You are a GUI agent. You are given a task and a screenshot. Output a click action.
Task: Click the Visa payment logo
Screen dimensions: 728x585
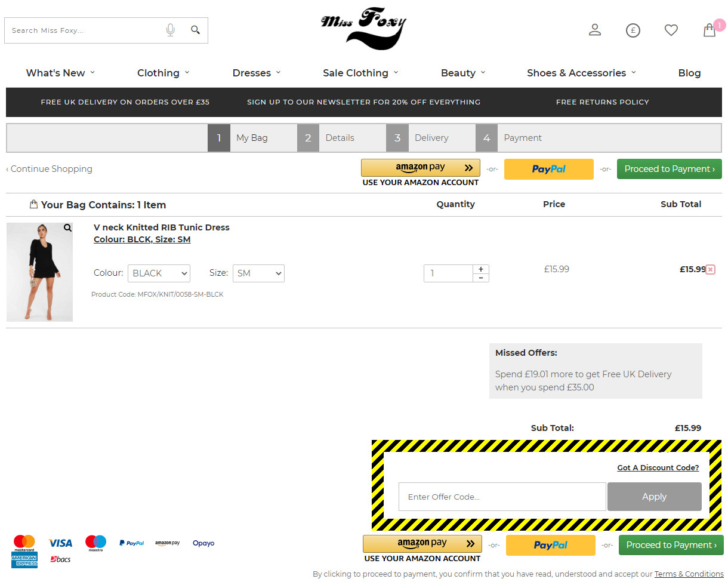[x=60, y=543]
